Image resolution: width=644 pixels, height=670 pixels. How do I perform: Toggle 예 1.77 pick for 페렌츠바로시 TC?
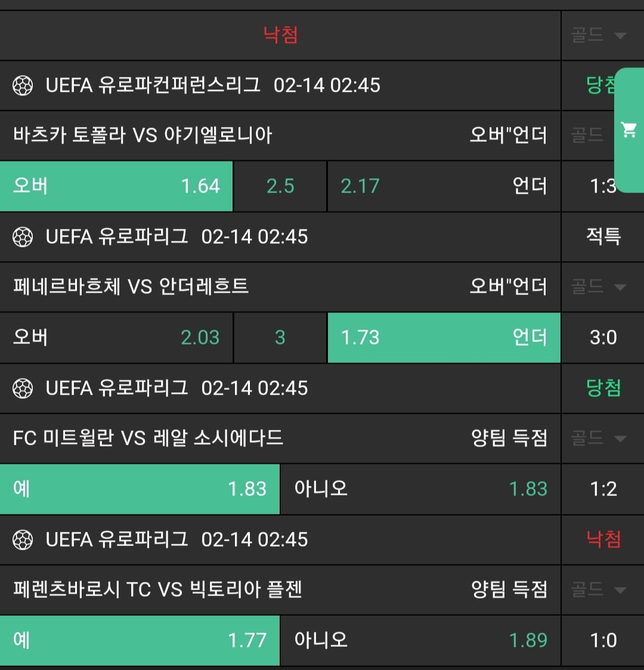pos(140,640)
